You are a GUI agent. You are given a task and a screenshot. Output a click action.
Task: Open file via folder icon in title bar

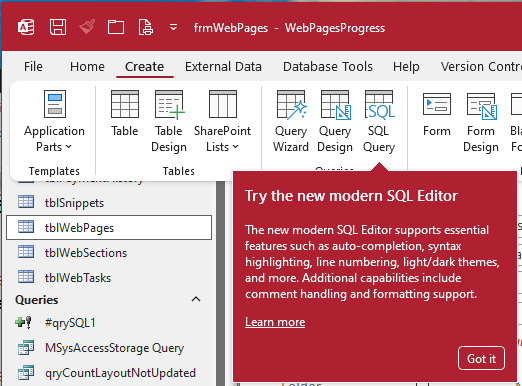point(116,27)
